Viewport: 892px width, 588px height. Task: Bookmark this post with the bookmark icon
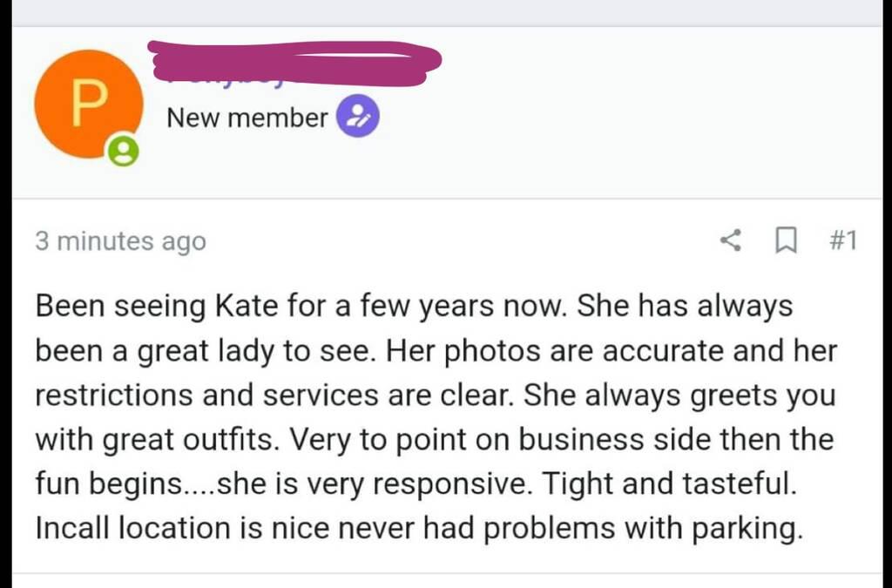[786, 241]
